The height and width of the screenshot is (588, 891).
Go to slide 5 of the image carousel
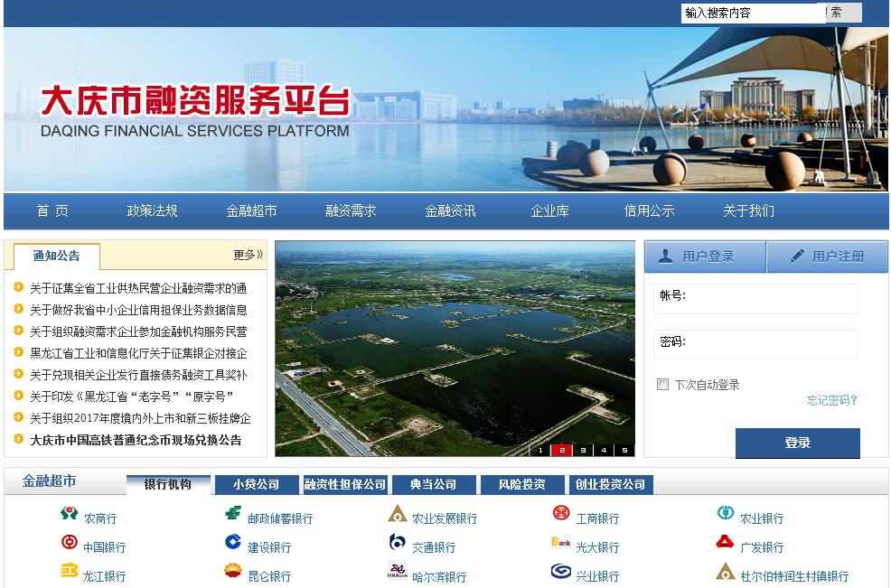(x=624, y=450)
